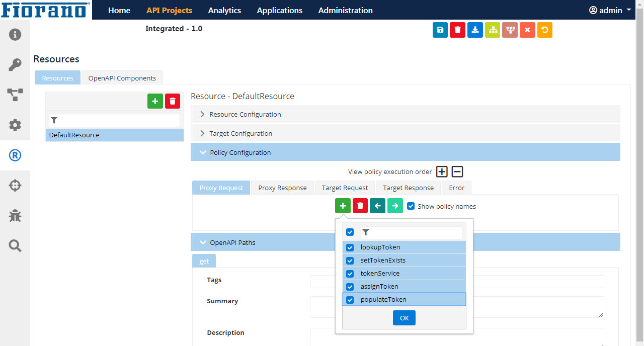This screenshot has width=644, height=346.
Task: Open the Analytics menu
Action: point(224,10)
